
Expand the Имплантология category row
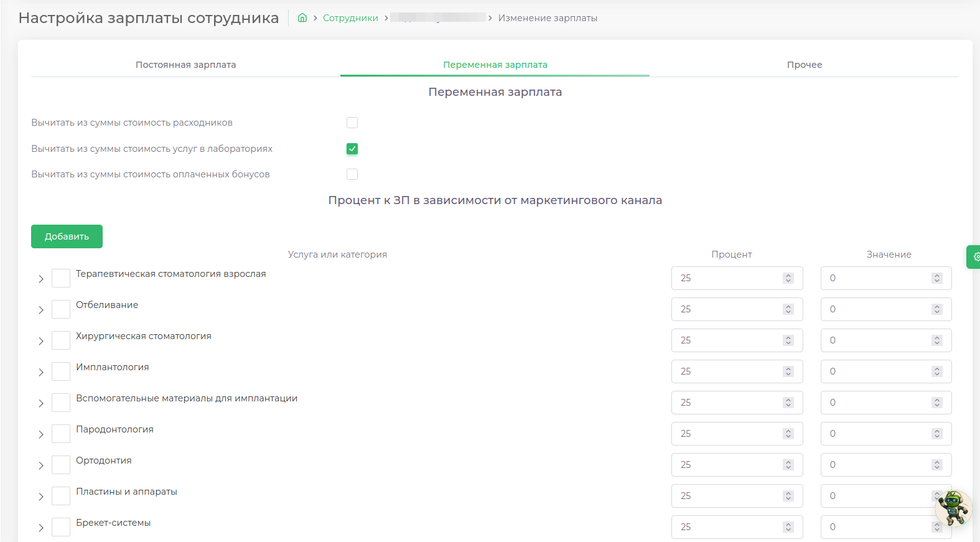click(41, 372)
